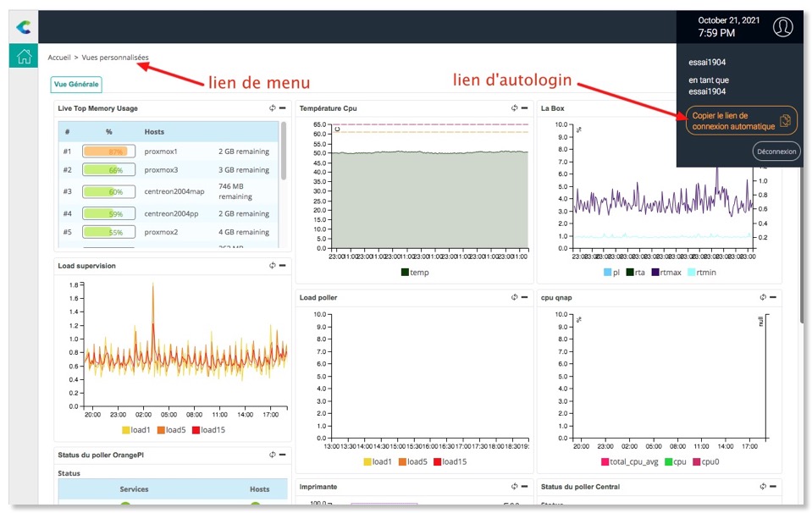
Task: Refresh the Température Cpu widget
Action: click(515, 108)
